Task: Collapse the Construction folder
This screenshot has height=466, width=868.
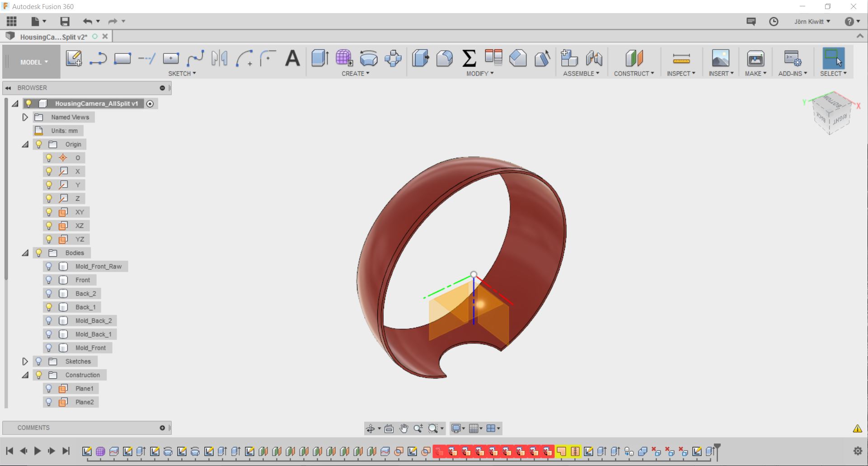Action: point(25,375)
